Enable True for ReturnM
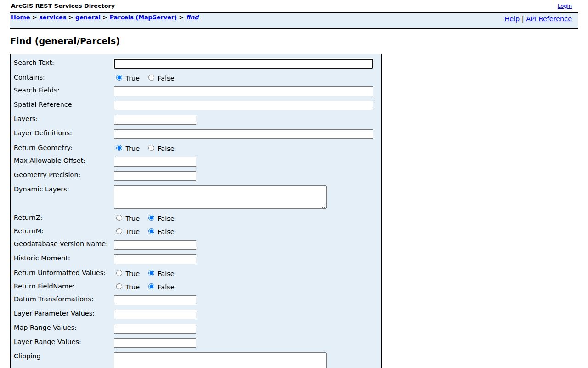588x368 pixels. tap(119, 231)
